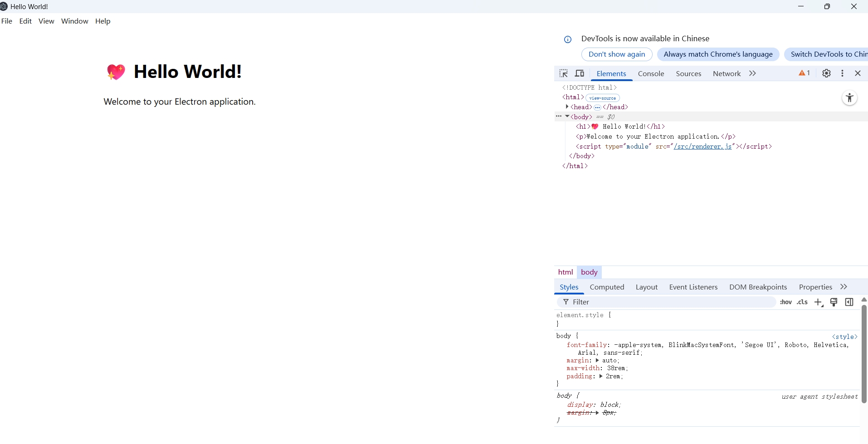Collapse the body element node
This screenshot has width=868, height=444.
click(x=567, y=117)
